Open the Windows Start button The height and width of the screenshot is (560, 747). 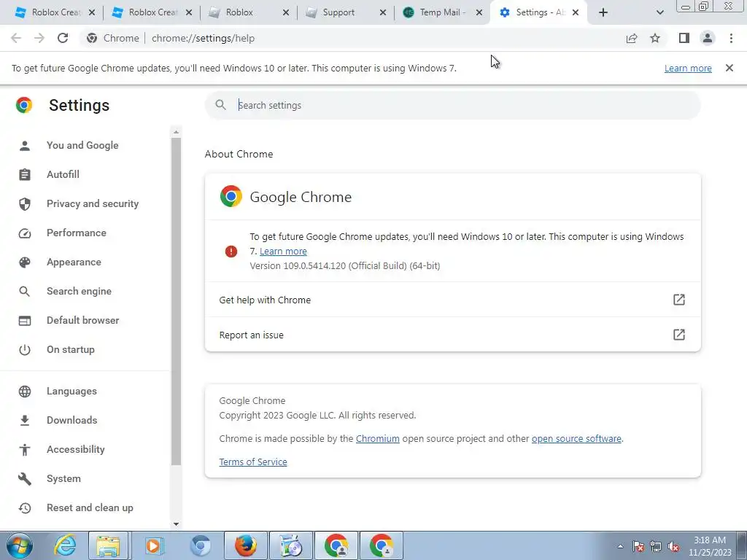[x=20, y=545]
